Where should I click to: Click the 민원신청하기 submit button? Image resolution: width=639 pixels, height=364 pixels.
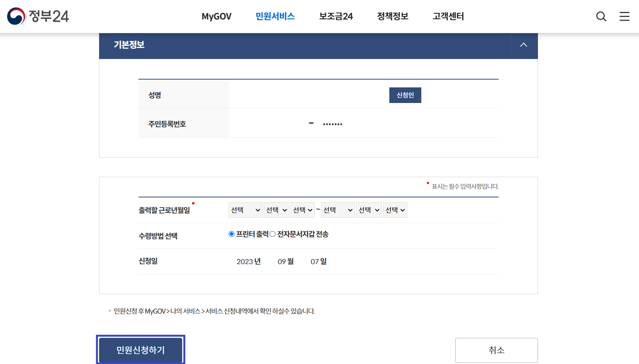140,350
